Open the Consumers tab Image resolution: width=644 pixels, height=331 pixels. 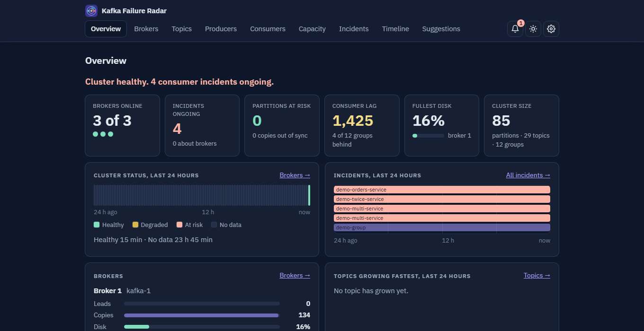pos(268,29)
